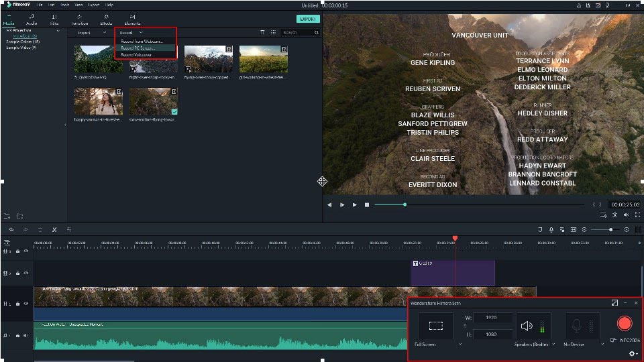Click the previous frame button under the preview
The image size is (644, 362).
coord(329,205)
